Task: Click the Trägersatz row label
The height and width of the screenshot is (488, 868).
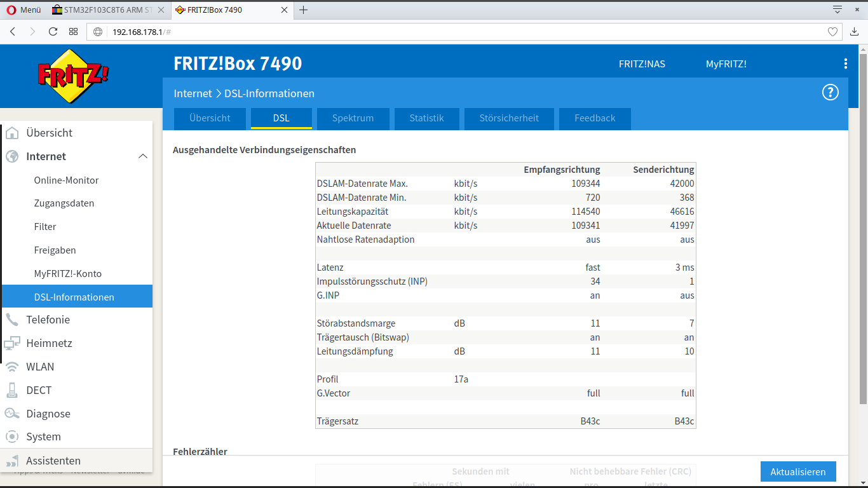Action: tap(337, 421)
